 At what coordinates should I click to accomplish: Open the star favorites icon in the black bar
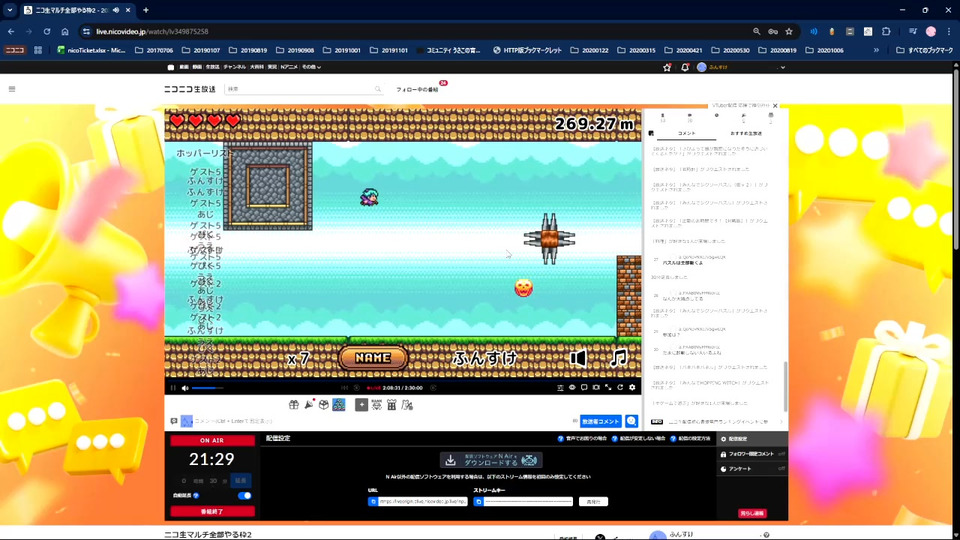667,67
